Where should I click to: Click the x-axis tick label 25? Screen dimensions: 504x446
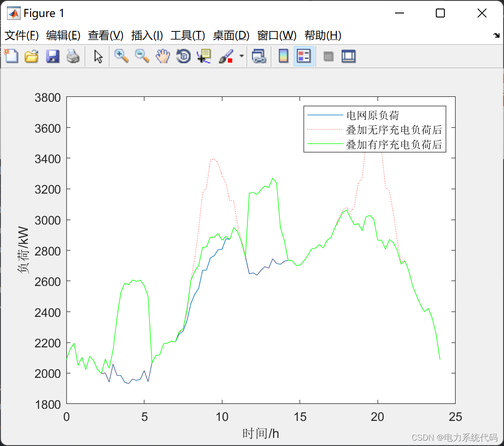(x=455, y=417)
